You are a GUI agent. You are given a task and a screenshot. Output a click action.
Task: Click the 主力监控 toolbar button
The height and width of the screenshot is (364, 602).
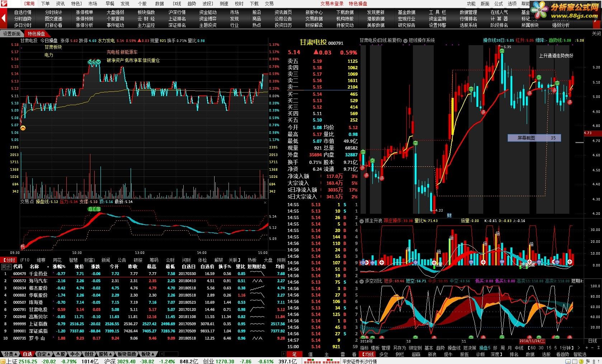point(146,25)
